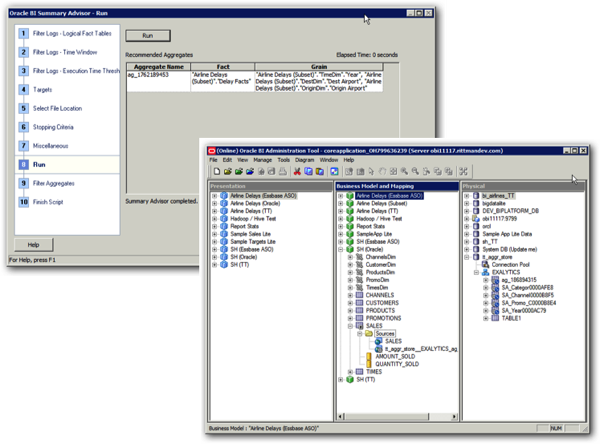The height and width of the screenshot is (444, 600).
Task: Click the Business Model scrollbar left arrow
Action: coord(341,416)
